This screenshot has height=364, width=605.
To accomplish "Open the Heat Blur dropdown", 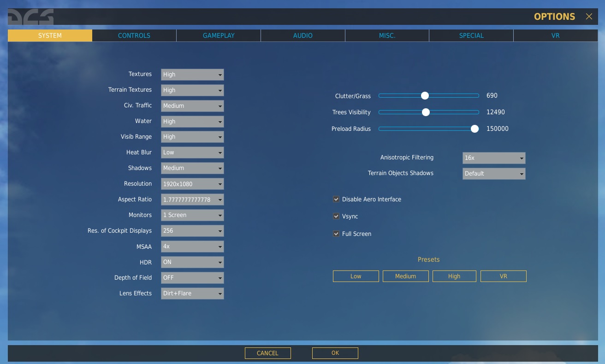I will (192, 153).
